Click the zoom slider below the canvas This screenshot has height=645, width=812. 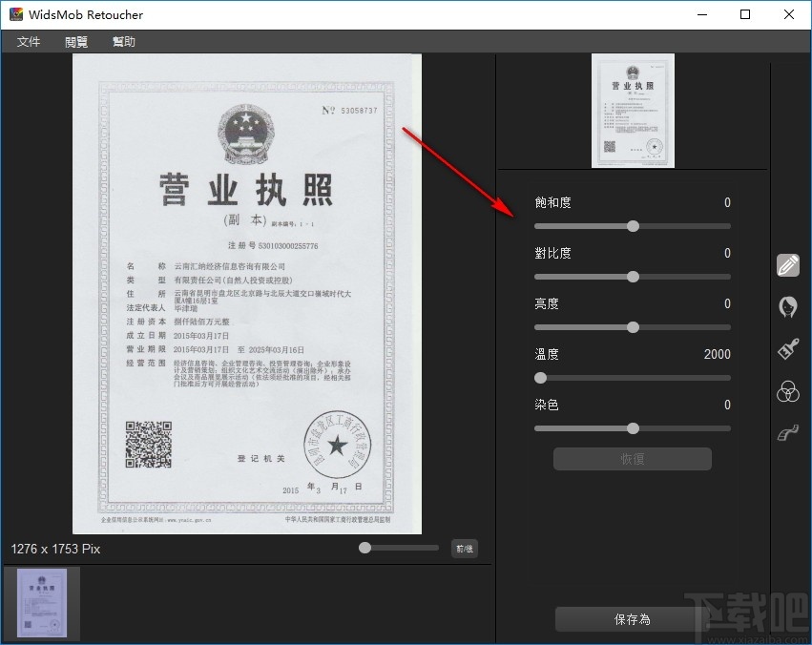coord(364,548)
